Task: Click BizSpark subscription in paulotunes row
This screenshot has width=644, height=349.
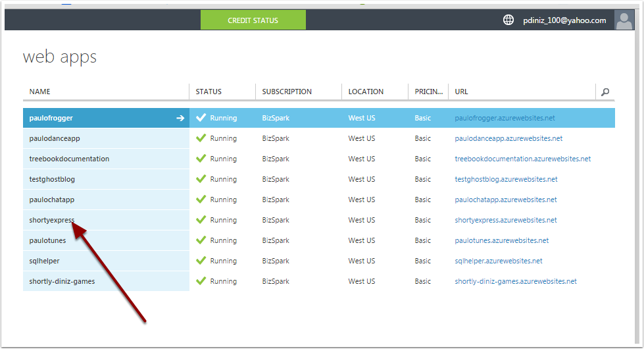Action: point(276,240)
